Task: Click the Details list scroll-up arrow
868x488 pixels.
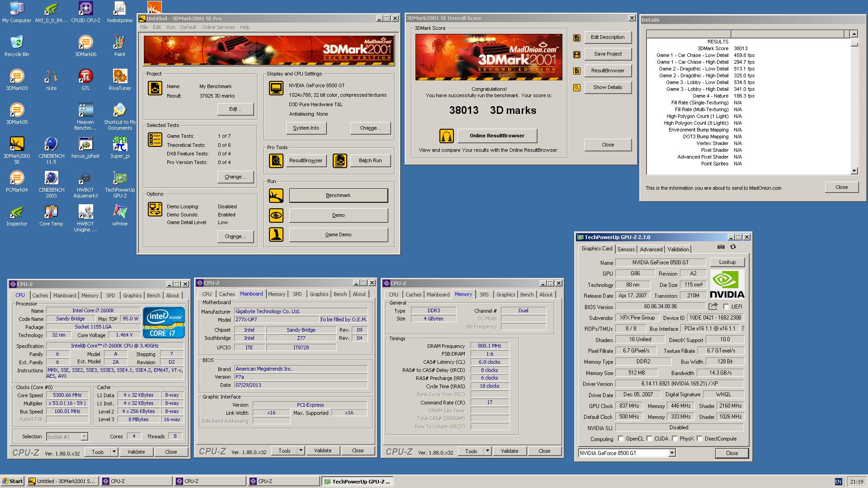Action: click(854, 34)
